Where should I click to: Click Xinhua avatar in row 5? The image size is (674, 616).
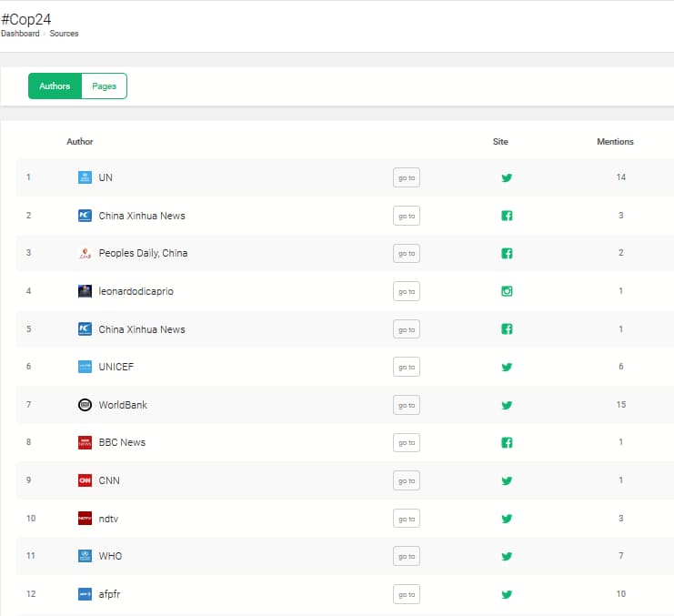point(85,328)
